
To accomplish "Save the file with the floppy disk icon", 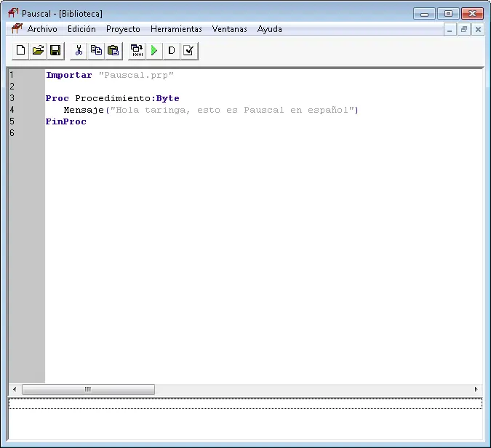I will pyautogui.click(x=55, y=50).
